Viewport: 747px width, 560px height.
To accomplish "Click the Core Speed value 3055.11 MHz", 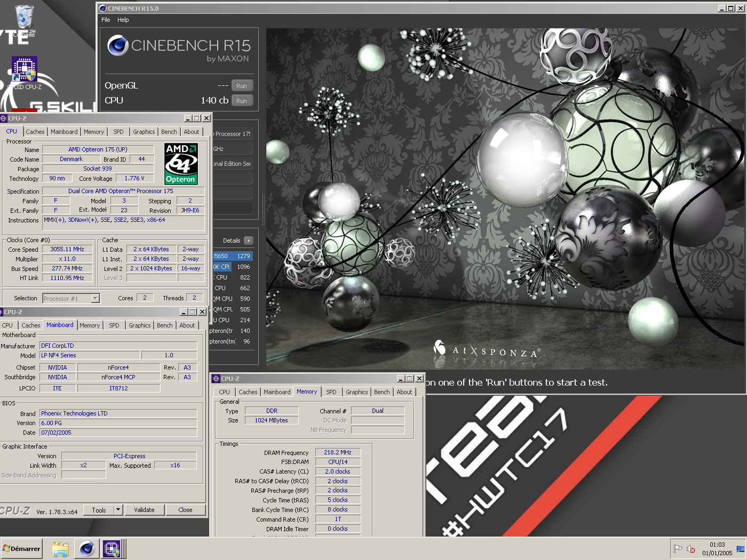I will click(x=67, y=249).
